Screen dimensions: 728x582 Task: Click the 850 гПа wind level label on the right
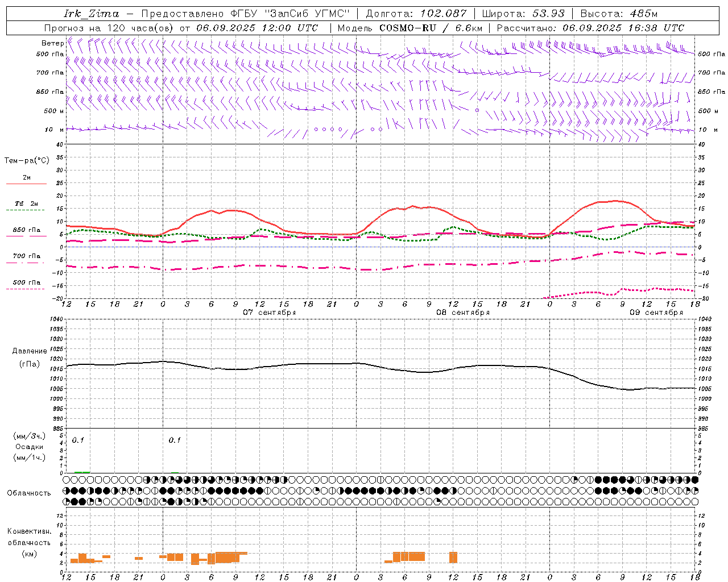coord(712,92)
